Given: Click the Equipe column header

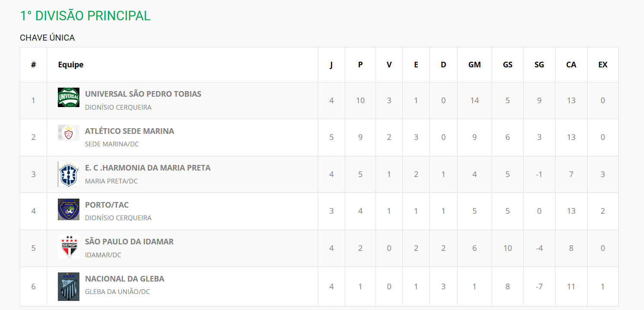Looking at the screenshot, I should 71,65.
